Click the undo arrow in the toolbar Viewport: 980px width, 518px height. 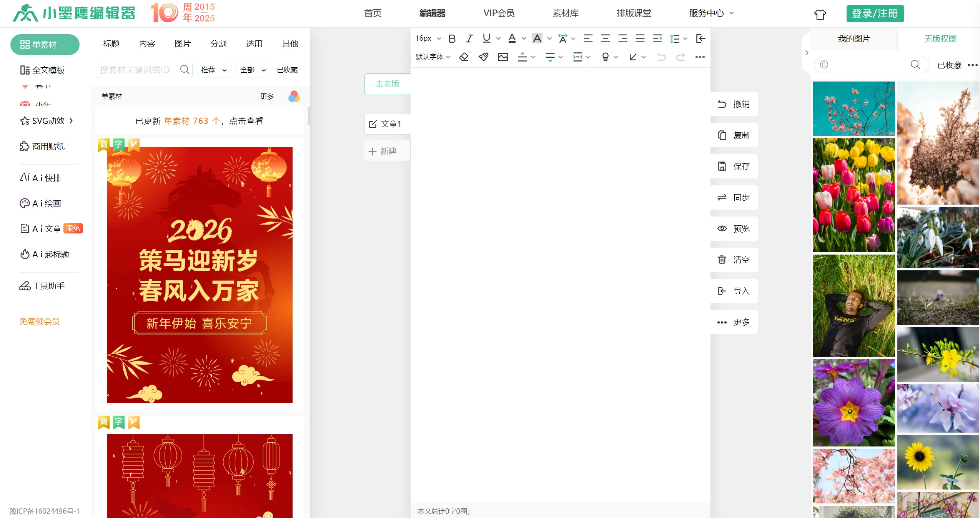[x=661, y=57]
